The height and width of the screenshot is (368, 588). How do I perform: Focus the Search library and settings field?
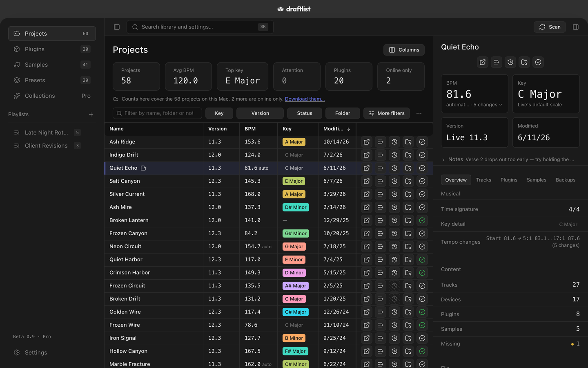tap(200, 27)
